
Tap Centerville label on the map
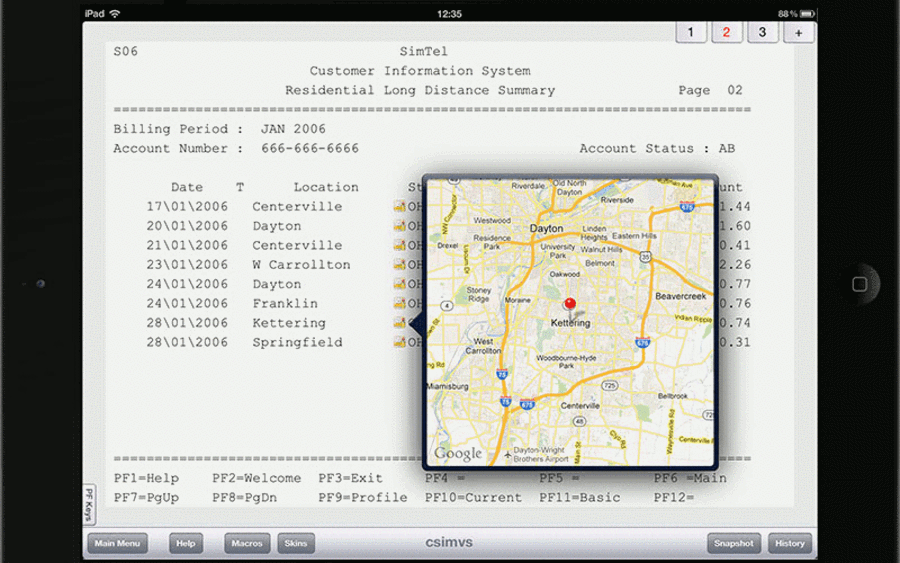[x=580, y=406]
